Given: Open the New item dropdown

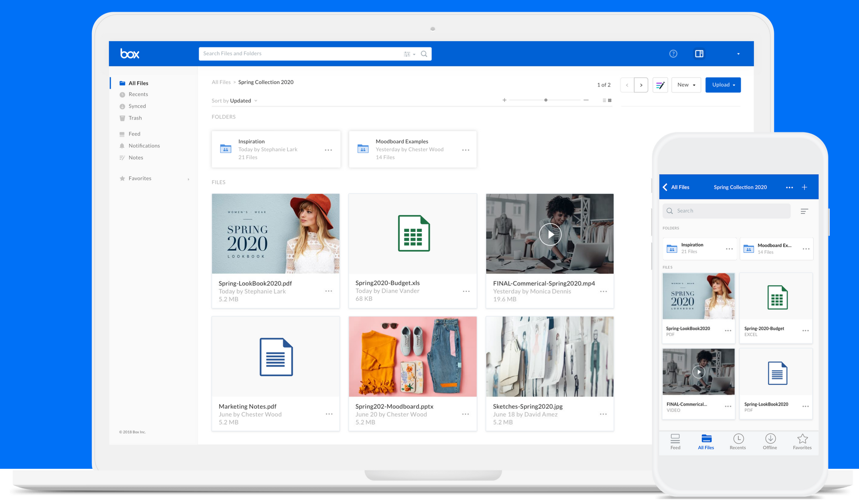Looking at the screenshot, I should pyautogui.click(x=686, y=85).
